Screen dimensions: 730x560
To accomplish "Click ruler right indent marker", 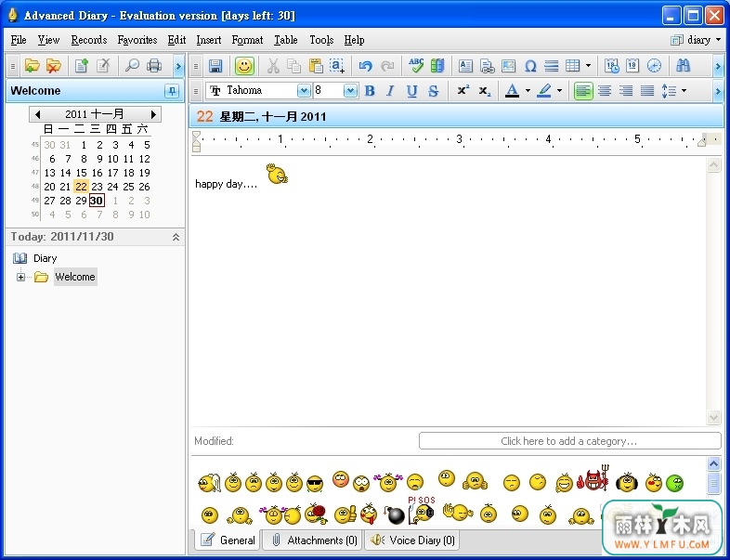I will click(701, 141).
